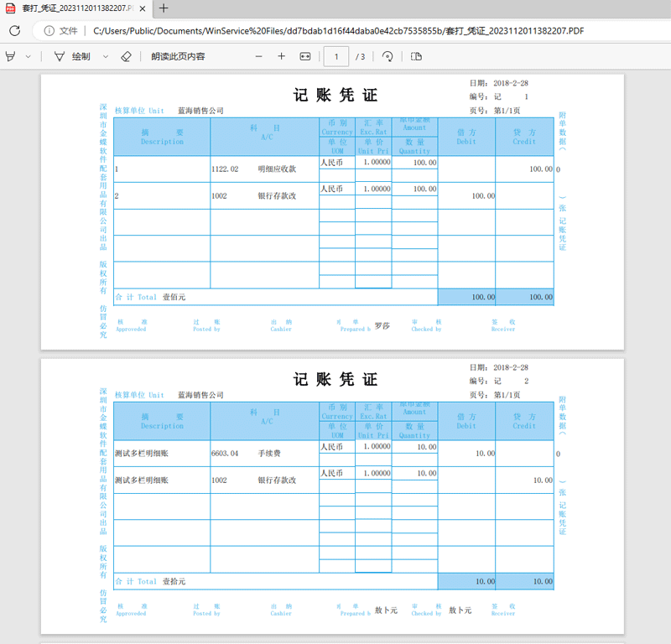
Task: Click 朗读此页内容 read aloud button
Action: 178,56
